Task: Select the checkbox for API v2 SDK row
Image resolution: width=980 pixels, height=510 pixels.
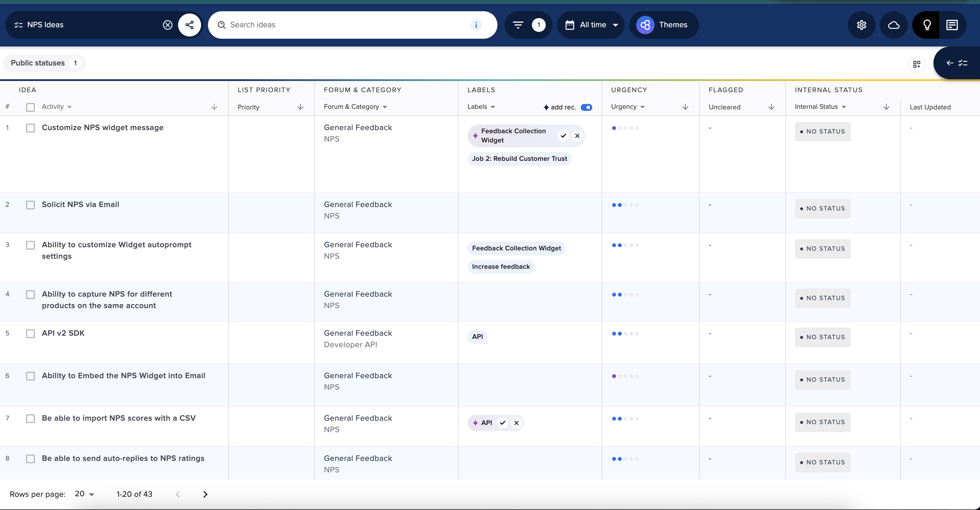Action: pos(31,333)
